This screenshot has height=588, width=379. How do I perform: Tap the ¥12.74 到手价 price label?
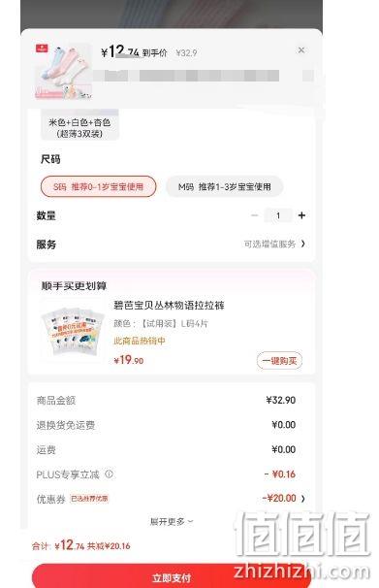coord(134,51)
